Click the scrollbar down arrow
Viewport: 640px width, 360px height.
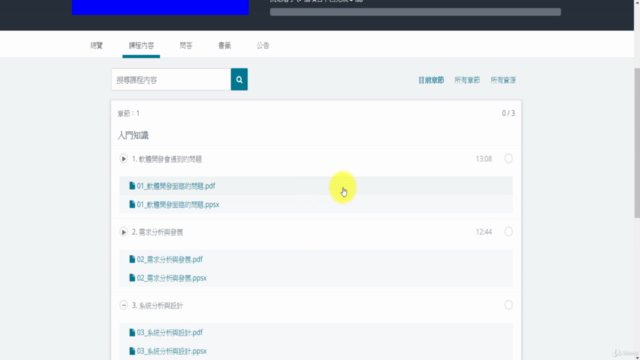click(x=637, y=357)
